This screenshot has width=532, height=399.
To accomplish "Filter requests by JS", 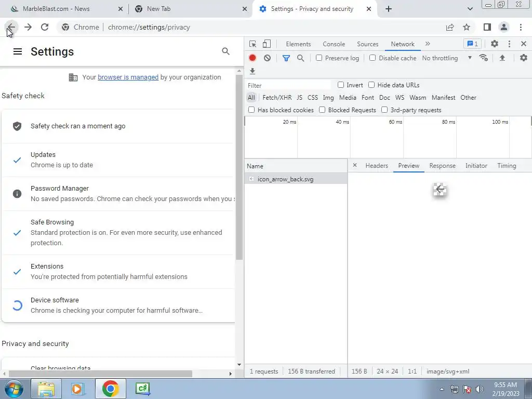I will (299, 98).
